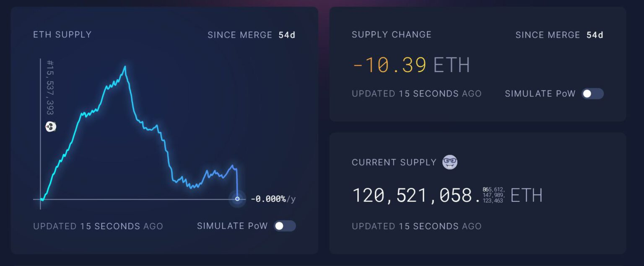Screen dimensions: 644x266
Task: Click the ETH unit label after current supply
Action: point(526,196)
